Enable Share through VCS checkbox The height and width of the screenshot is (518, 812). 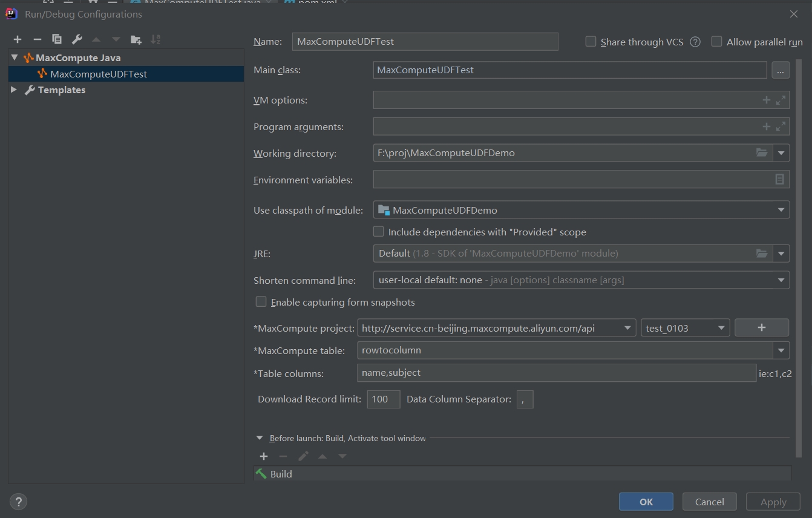click(591, 41)
